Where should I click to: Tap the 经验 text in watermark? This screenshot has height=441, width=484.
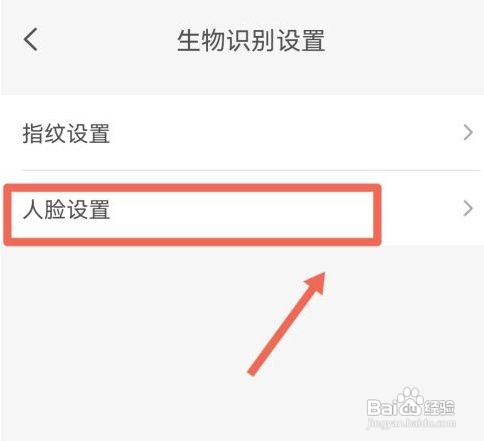pyautogui.click(x=439, y=407)
